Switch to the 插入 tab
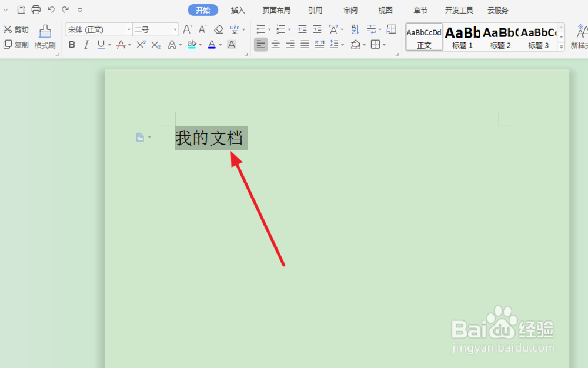 [238, 10]
